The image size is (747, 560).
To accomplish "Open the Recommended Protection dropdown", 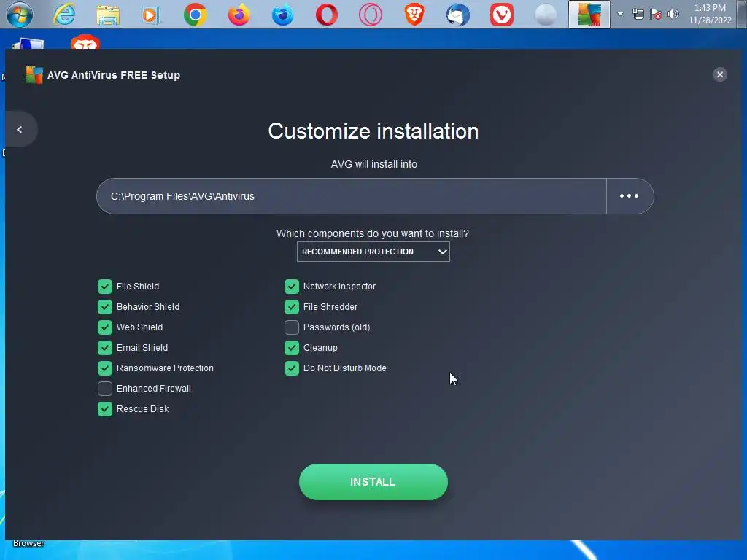I will (373, 252).
